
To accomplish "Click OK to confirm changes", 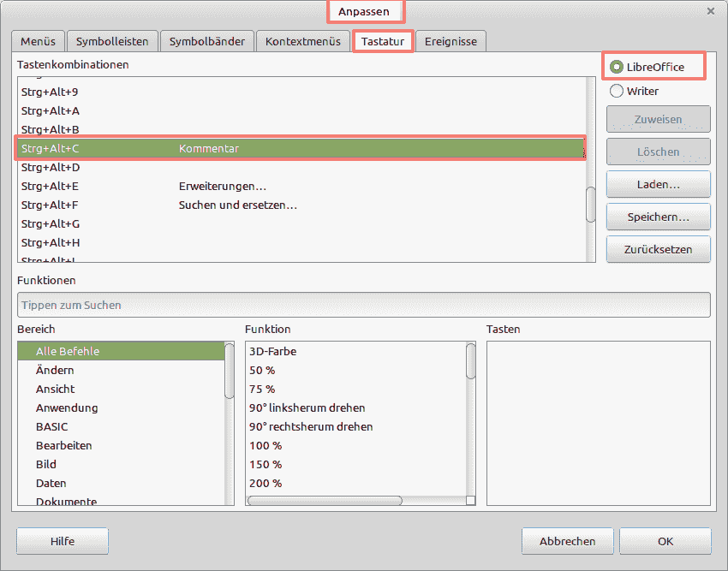I will (665, 542).
